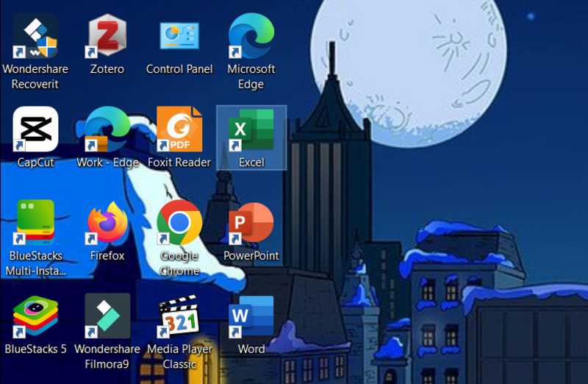Click the Zotero shortcut icon
The width and height of the screenshot is (588, 384).
(107, 36)
